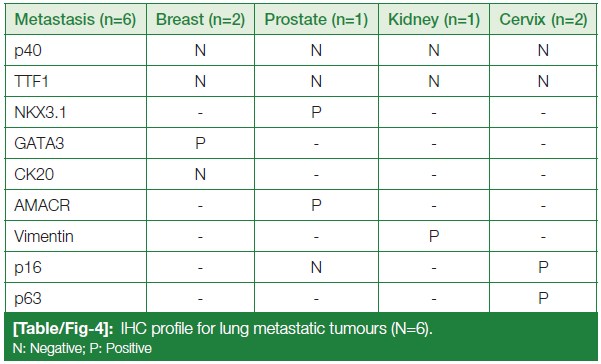
Task: Click the AMACR row label
Action: (x=42, y=205)
